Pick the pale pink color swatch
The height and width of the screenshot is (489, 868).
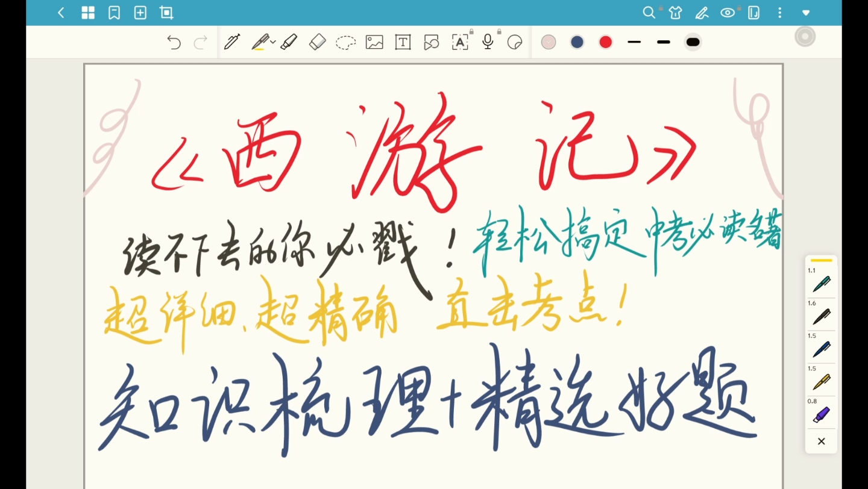[x=549, y=42]
